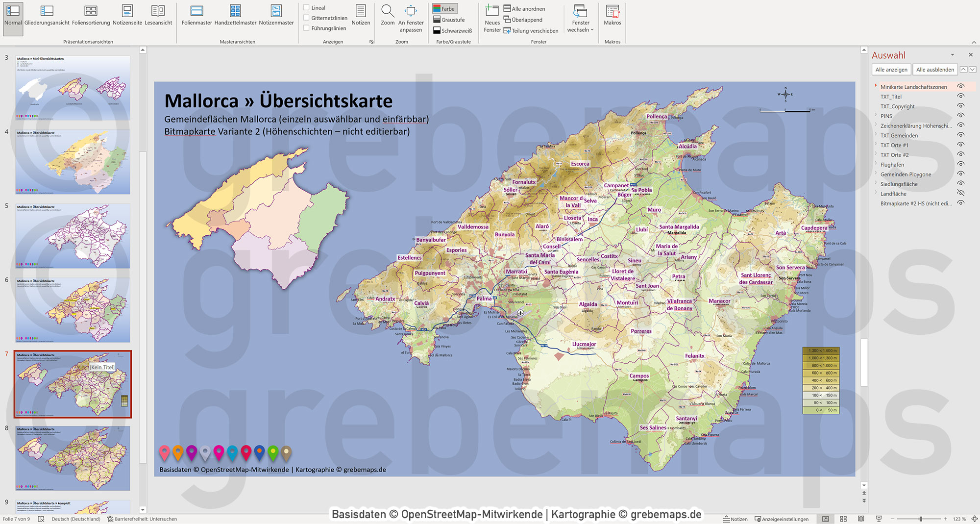This screenshot has width=980, height=524.
Task: Expand TXT Orte #2 group
Action: (876, 154)
